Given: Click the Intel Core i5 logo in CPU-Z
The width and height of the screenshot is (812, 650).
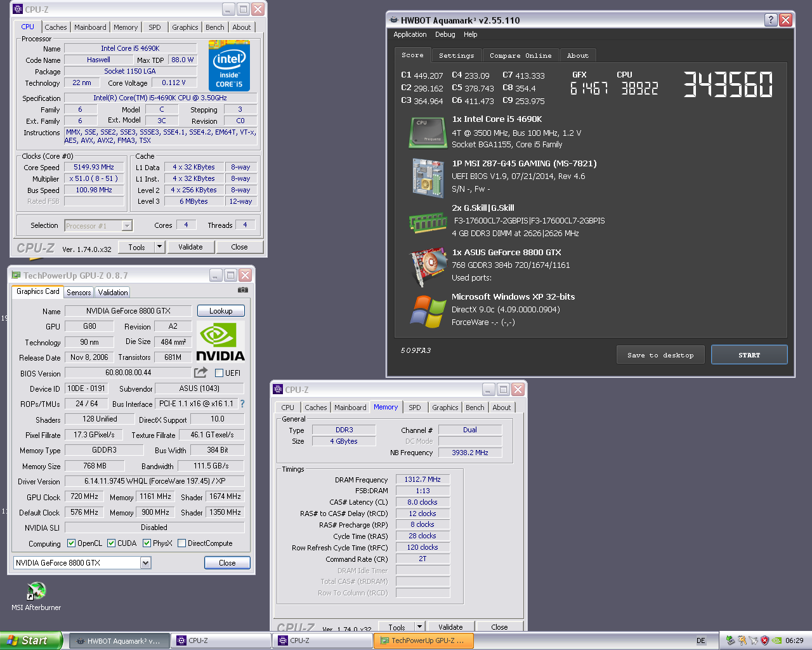Looking at the screenshot, I should point(229,65).
